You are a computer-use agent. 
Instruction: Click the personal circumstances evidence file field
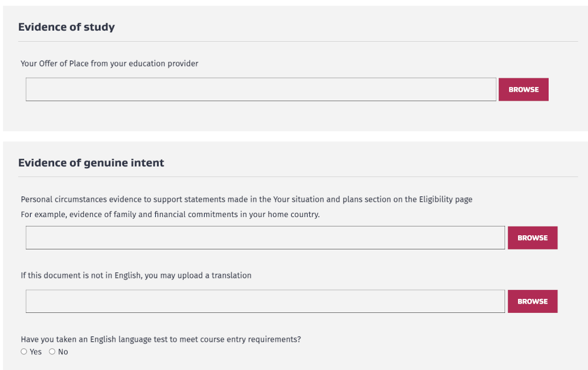click(265, 238)
